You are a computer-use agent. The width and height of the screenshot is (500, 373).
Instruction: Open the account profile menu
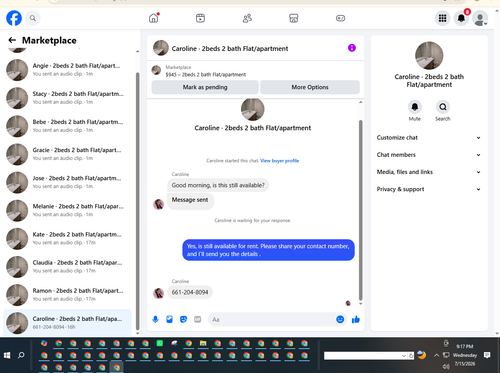480,18
